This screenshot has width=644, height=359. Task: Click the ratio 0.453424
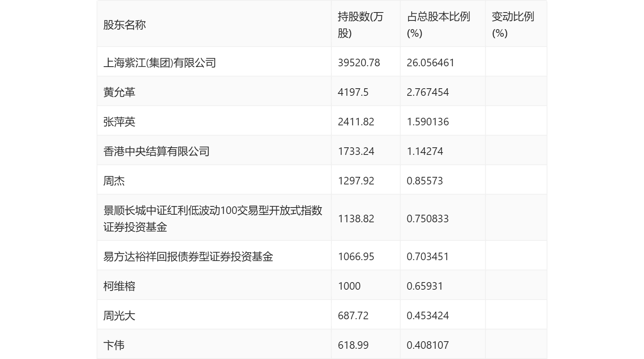428,315
